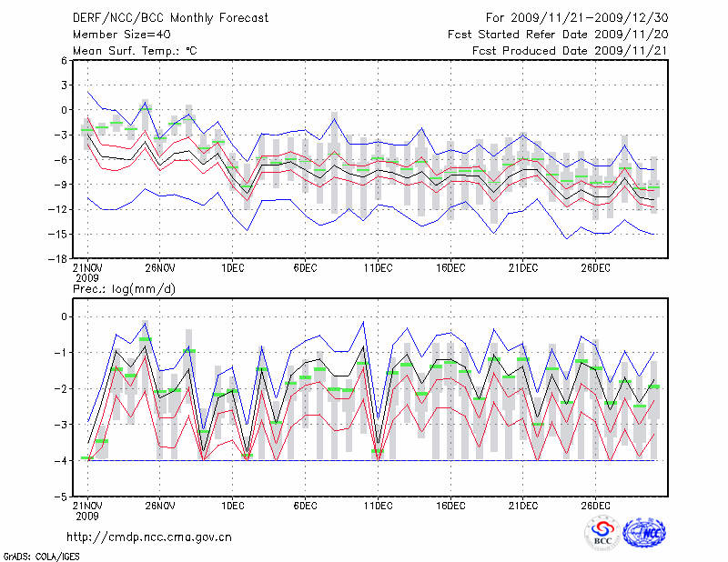The height and width of the screenshot is (562, 728).
Task: Select the Mean Surf. Temp. label
Action: tap(134, 51)
